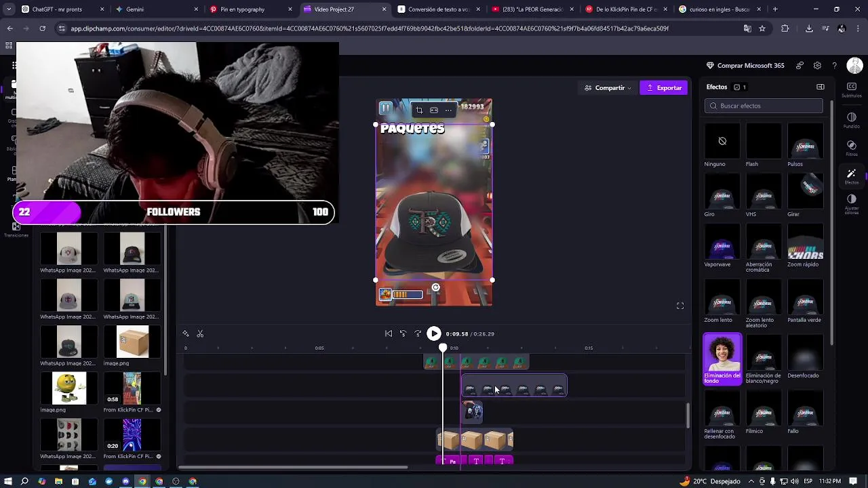
Task: Open the settings gear in Clipchamp header
Action: point(817,66)
